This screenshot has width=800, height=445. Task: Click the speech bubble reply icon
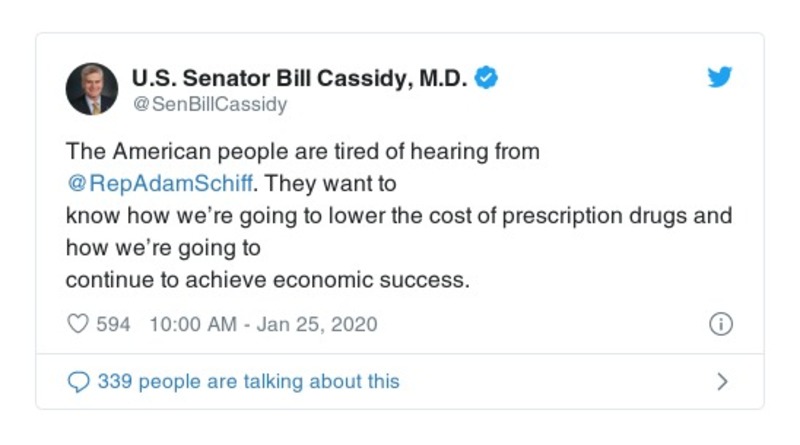[78, 382]
